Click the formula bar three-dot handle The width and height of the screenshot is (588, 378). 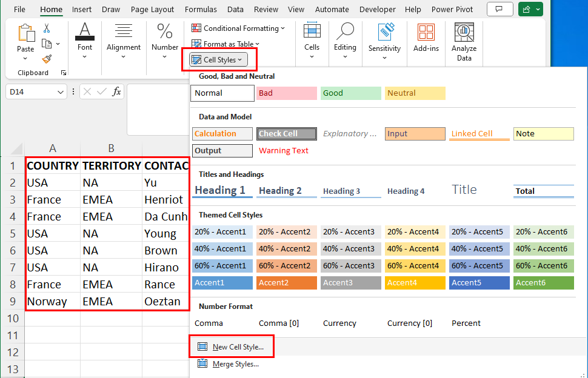point(73,92)
